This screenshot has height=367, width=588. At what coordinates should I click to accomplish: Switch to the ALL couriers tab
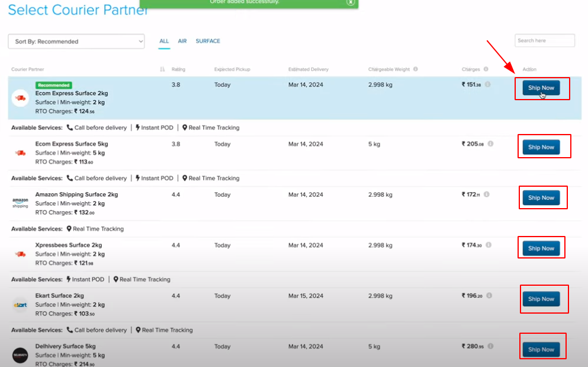click(x=164, y=41)
